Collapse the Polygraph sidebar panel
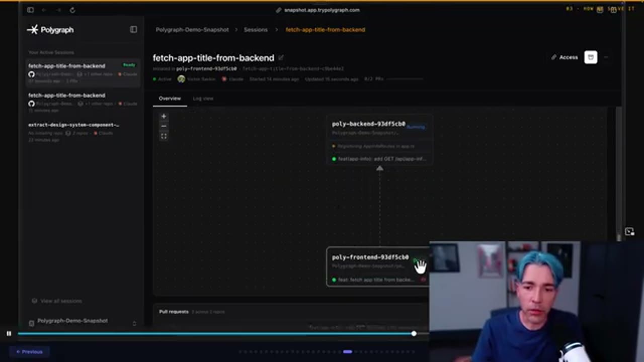644x362 pixels. click(133, 30)
